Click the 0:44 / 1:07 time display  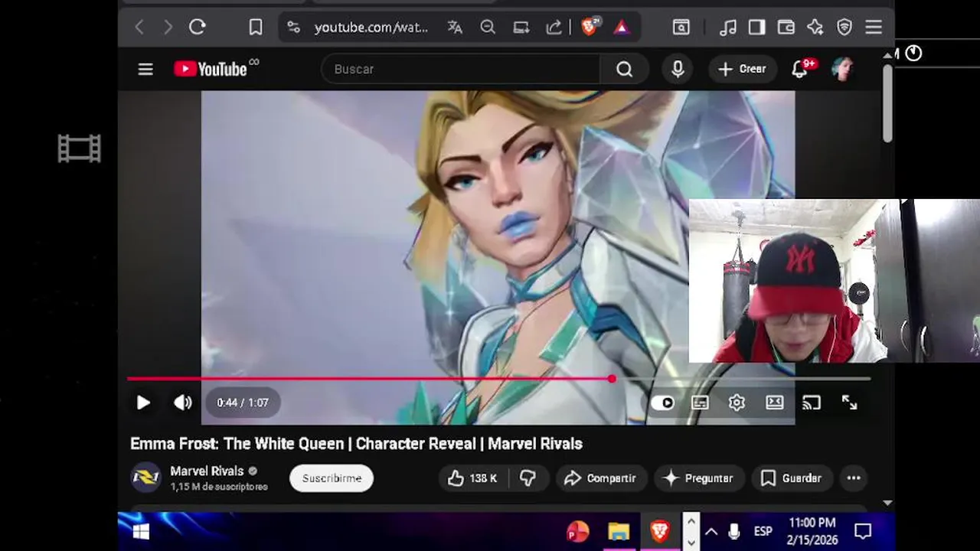pyautogui.click(x=243, y=403)
